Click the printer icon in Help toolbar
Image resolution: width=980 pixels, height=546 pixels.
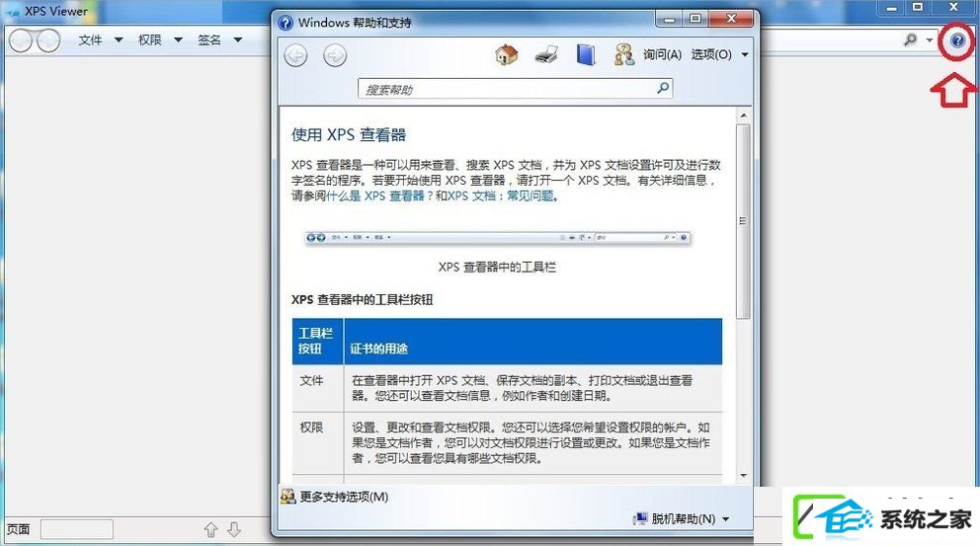tap(546, 55)
